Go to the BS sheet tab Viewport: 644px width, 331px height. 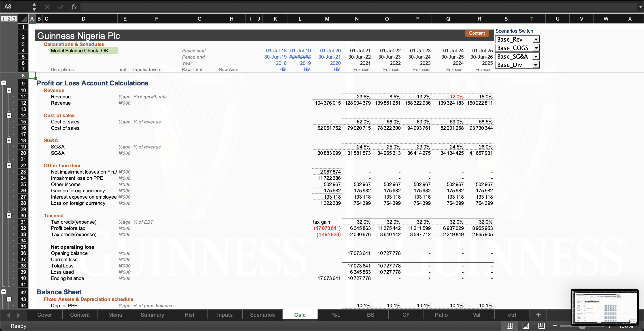[371, 315]
